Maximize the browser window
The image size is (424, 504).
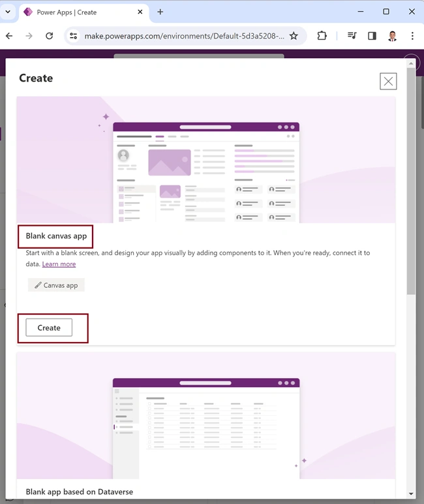point(386,12)
